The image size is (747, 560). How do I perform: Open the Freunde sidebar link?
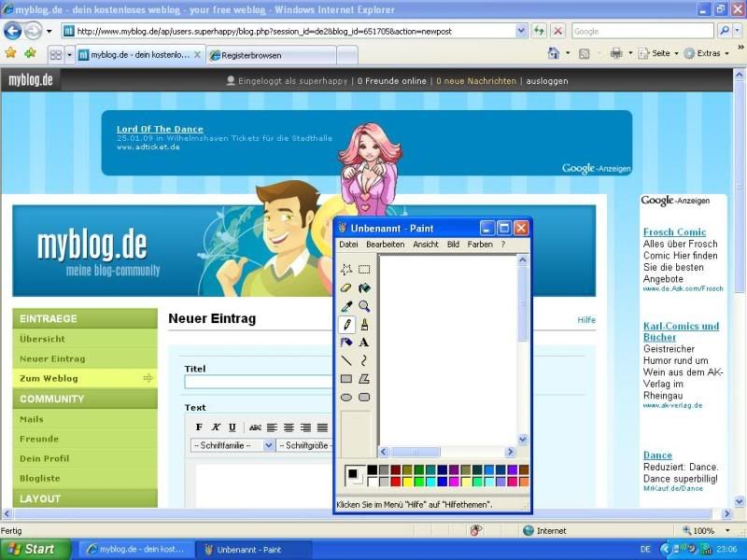[x=39, y=439]
